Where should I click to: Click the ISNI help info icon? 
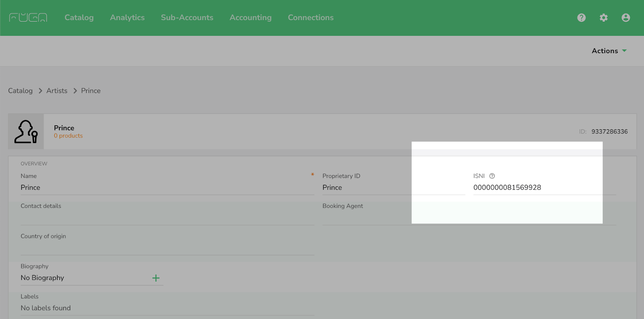492,176
